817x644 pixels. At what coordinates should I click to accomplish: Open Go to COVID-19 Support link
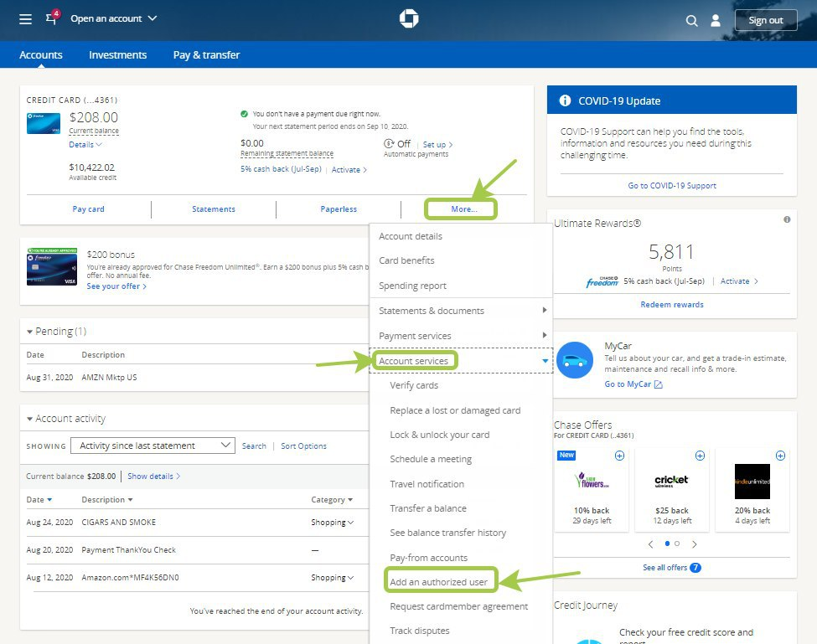coord(672,186)
